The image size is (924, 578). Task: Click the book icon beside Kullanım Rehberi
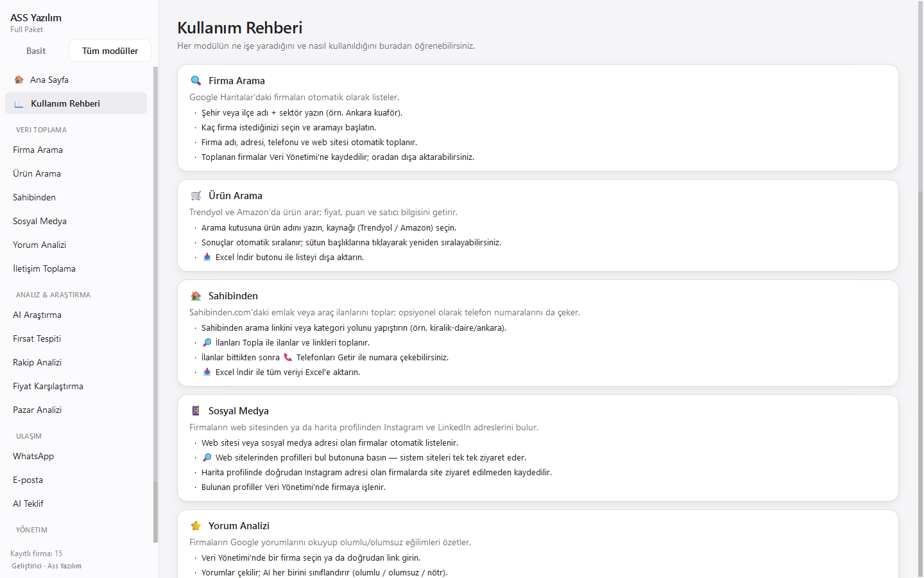(x=19, y=103)
